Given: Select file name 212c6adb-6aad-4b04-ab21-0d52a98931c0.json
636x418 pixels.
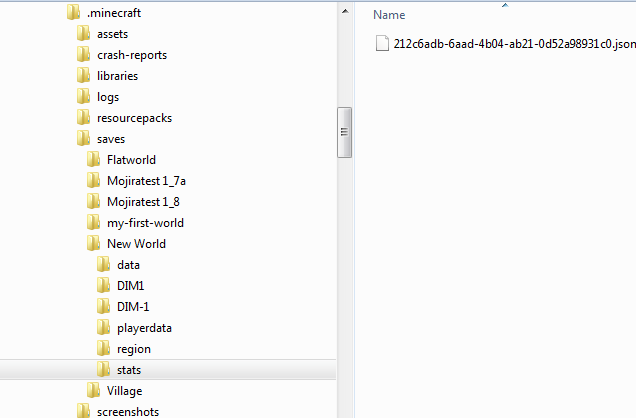Looking at the screenshot, I should coord(514,44).
